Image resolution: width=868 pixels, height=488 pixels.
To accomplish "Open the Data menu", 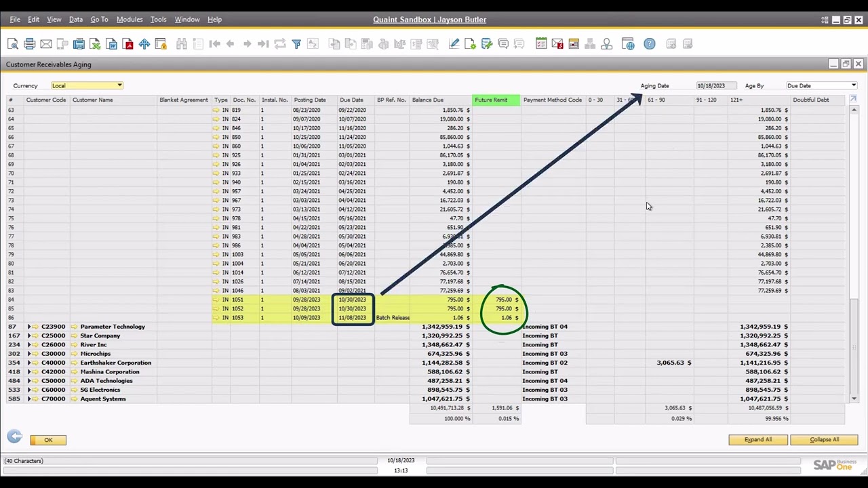I will click(x=76, y=20).
